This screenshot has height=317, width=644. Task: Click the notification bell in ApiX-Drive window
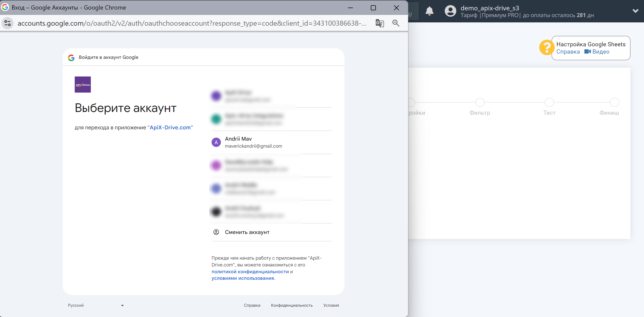(429, 11)
